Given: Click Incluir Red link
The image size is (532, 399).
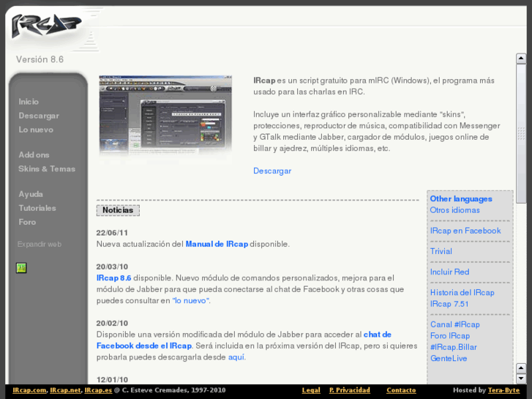Looking at the screenshot, I should 449,272.
